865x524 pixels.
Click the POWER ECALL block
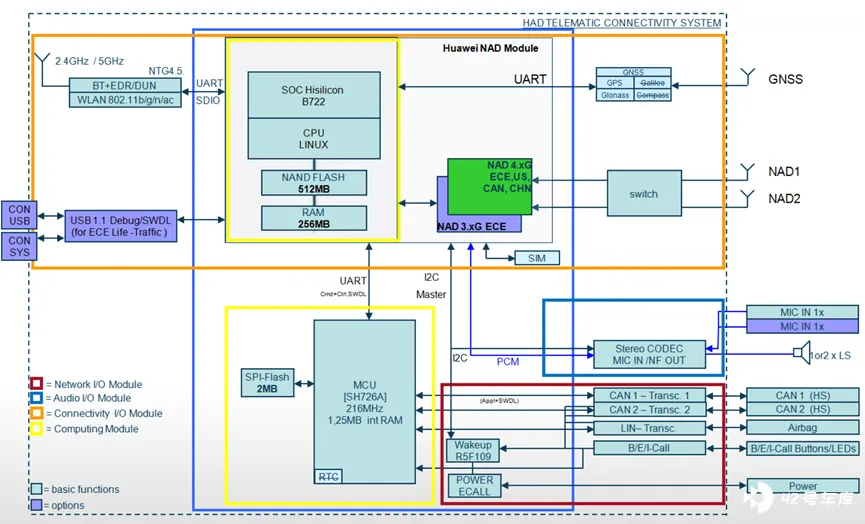point(474,485)
